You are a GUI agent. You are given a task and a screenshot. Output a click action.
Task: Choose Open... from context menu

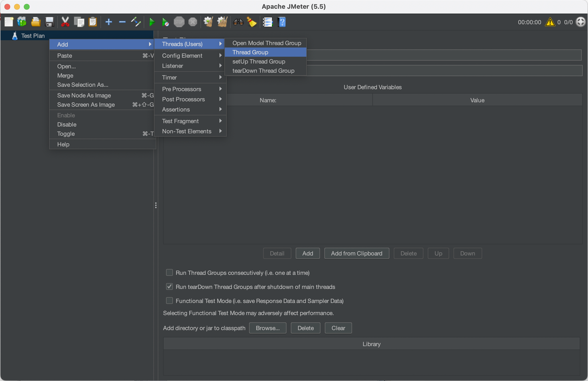102,66
